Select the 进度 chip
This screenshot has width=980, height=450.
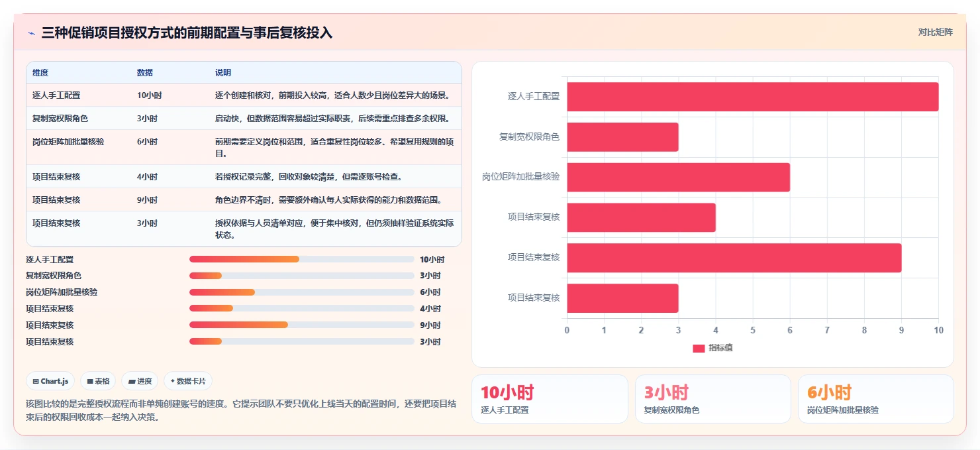coord(140,381)
